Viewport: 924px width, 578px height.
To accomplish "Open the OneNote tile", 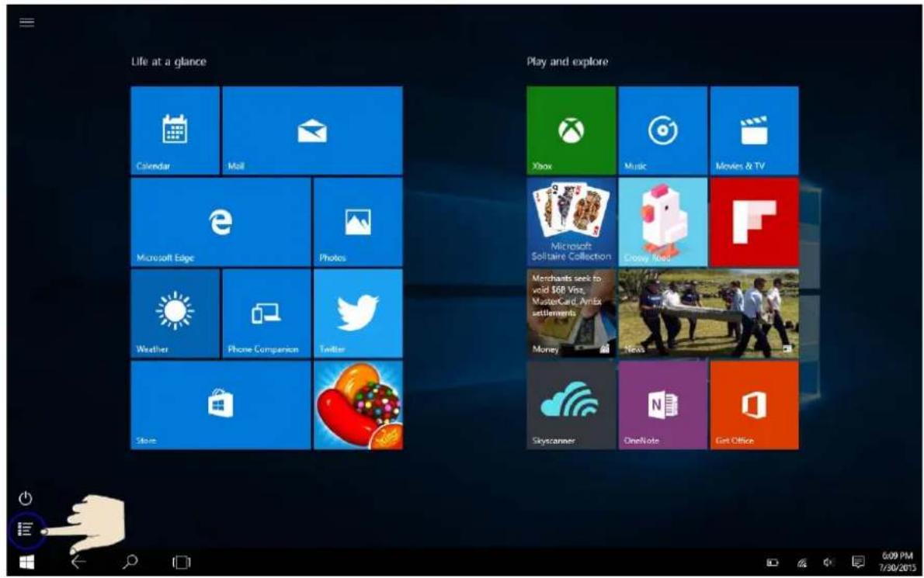I will (x=663, y=405).
